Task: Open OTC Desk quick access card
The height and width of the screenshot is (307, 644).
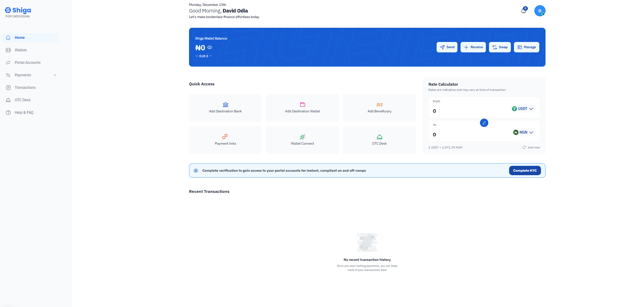Action: (379, 140)
